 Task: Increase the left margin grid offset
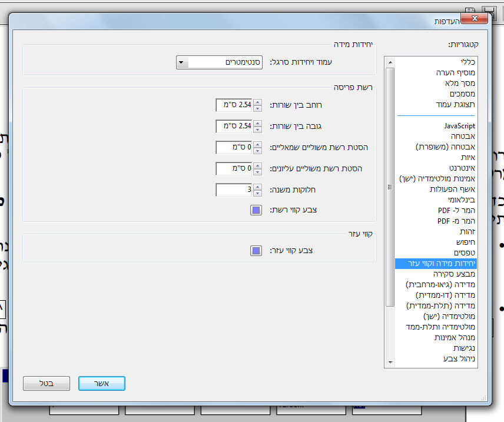tap(257, 145)
